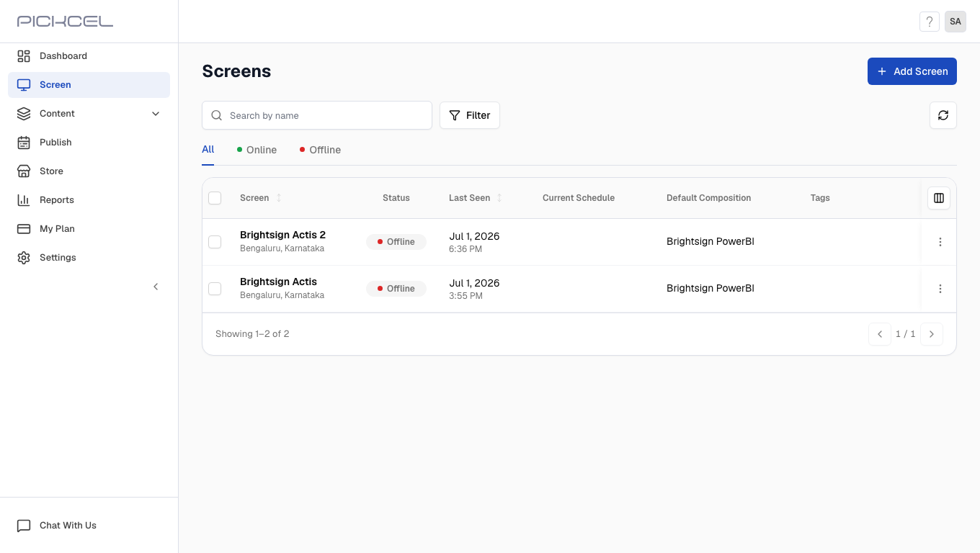Focus the Search by name field

coord(317,115)
